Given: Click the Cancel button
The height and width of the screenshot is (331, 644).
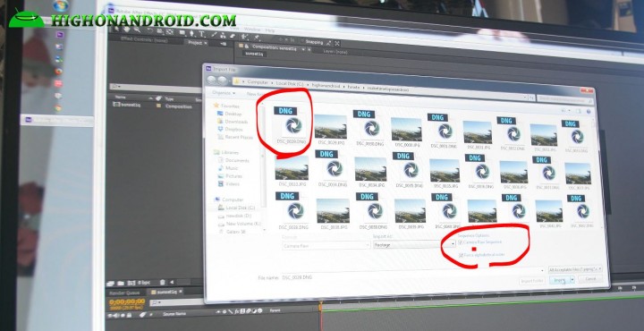Looking at the screenshot, I should tap(590, 279).
